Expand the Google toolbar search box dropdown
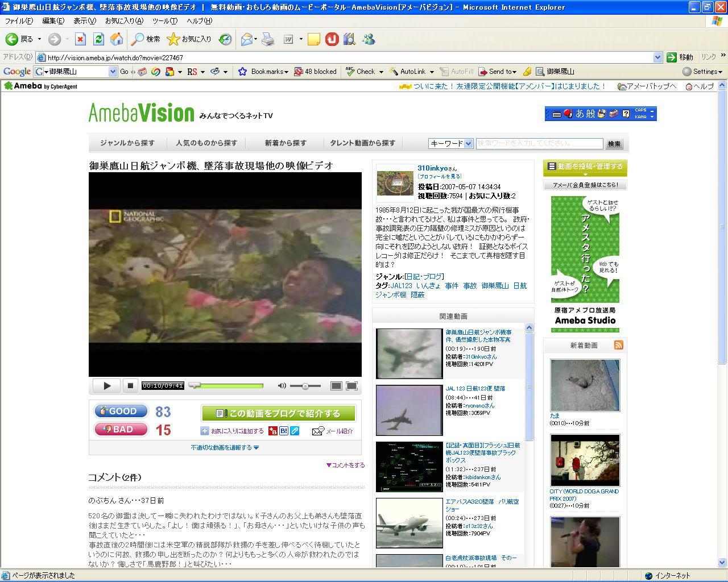 click(113, 72)
